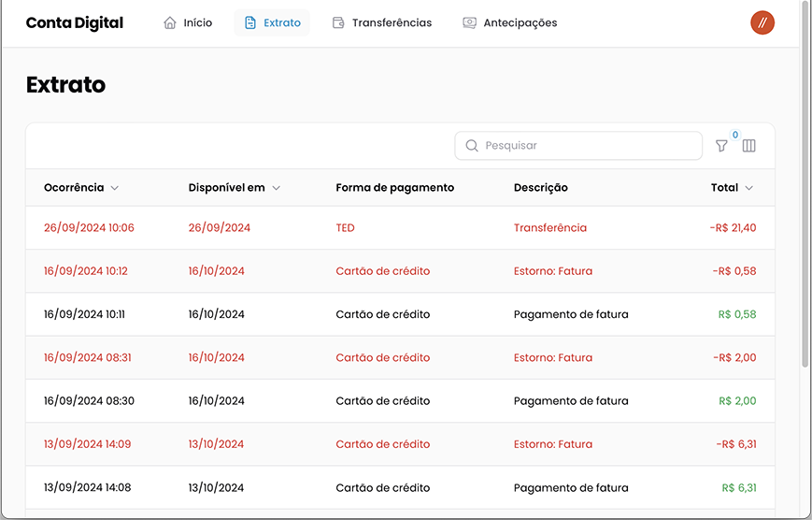
Task: Click the document icon beside Extrato
Action: (x=250, y=22)
